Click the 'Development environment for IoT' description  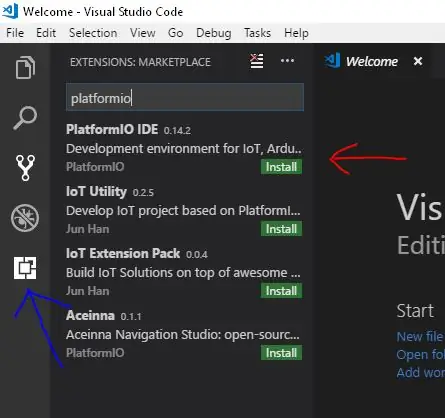click(x=184, y=148)
